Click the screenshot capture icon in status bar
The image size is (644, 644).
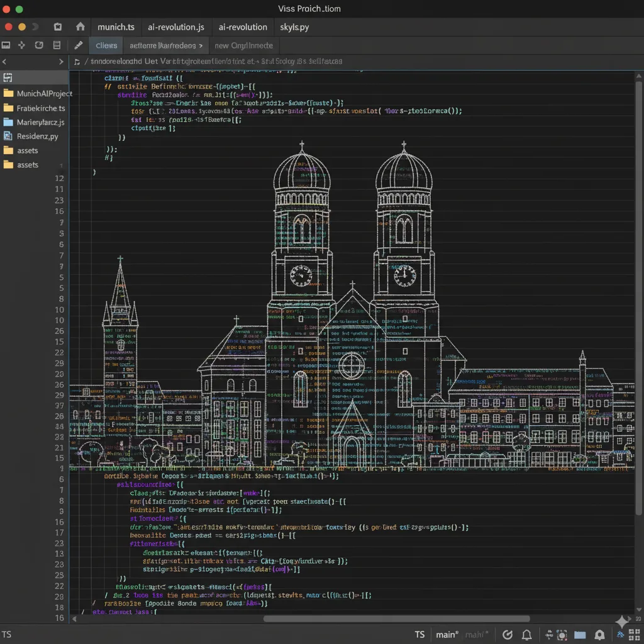(x=562, y=635)
